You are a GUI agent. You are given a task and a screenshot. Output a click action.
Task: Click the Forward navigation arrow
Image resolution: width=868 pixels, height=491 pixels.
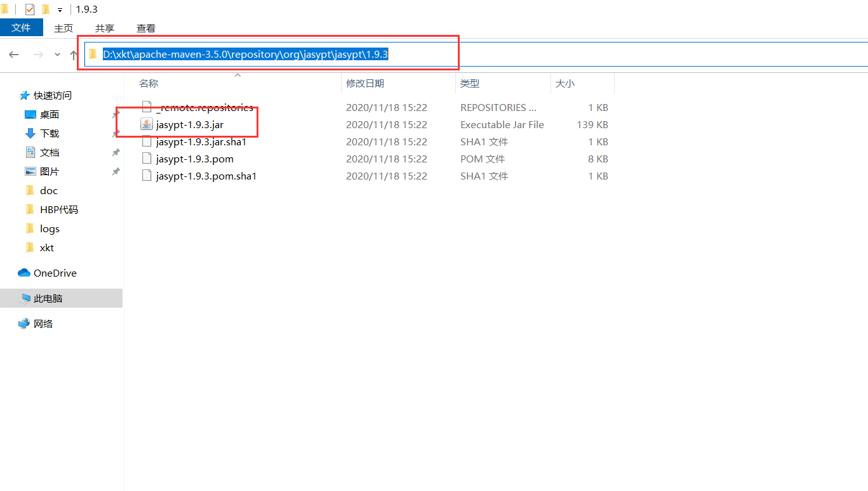coord(38,55)
